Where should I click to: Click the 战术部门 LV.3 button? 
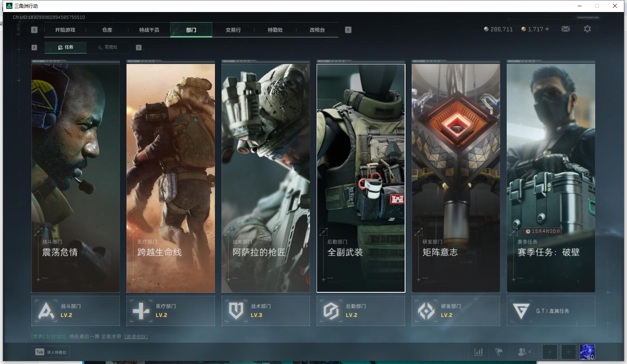coord(266,311)
